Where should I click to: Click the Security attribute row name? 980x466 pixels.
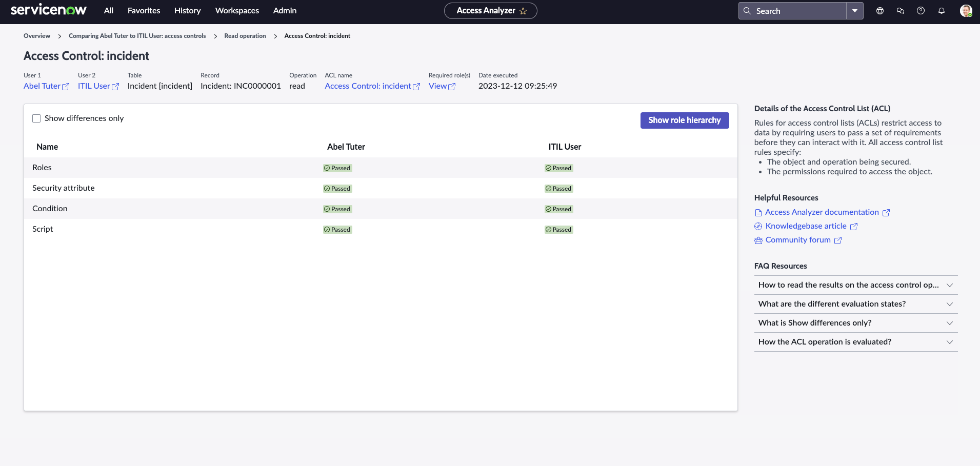pyautogui.click(x=64, y=188)
